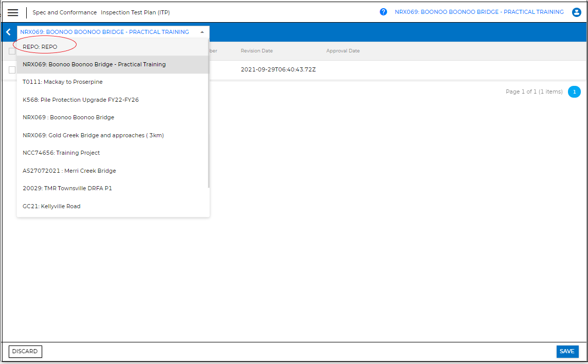Screen dimensions: 588x364
Task: Go to page 1 in pagination
Action: pos(574,92)
